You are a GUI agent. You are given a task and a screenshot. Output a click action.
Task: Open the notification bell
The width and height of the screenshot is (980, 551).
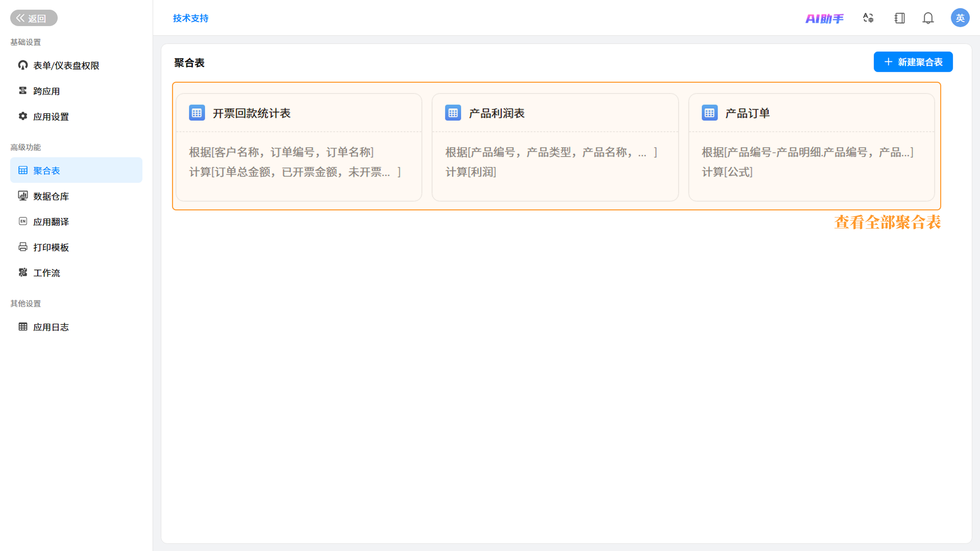[x=928, y=18]
